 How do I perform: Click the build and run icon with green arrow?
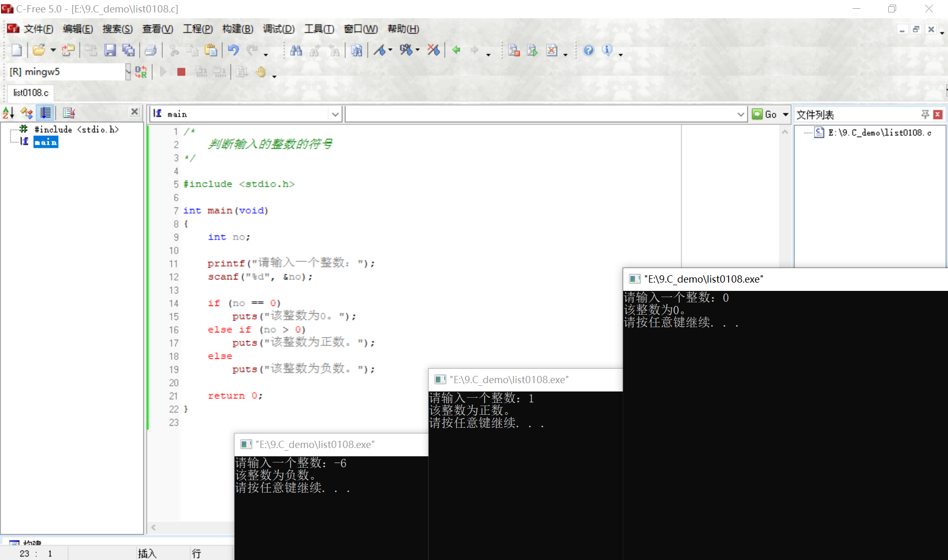tap(532, 50)
